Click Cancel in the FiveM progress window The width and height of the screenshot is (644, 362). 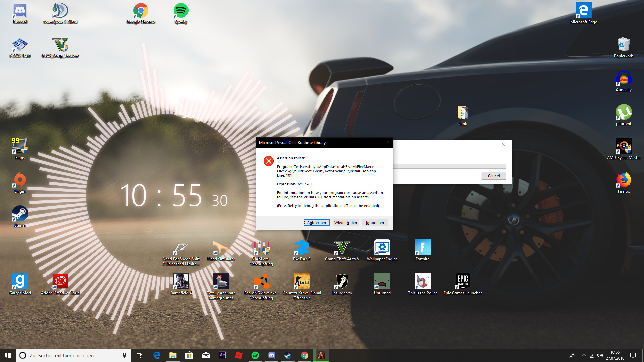[494, 176]
